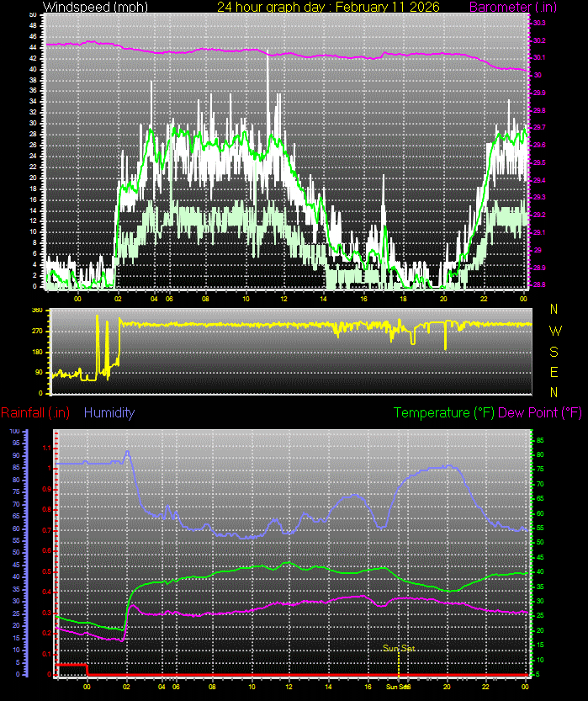Click the 'Dew Point (°F)' legend label

[x=540, y=412]
